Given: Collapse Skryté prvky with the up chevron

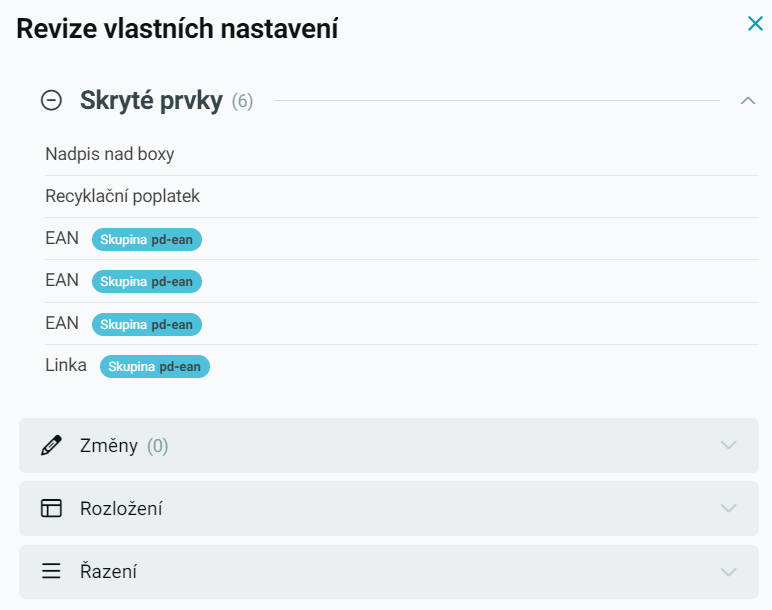Looking at the screenshot, I should tap(747, 100).
